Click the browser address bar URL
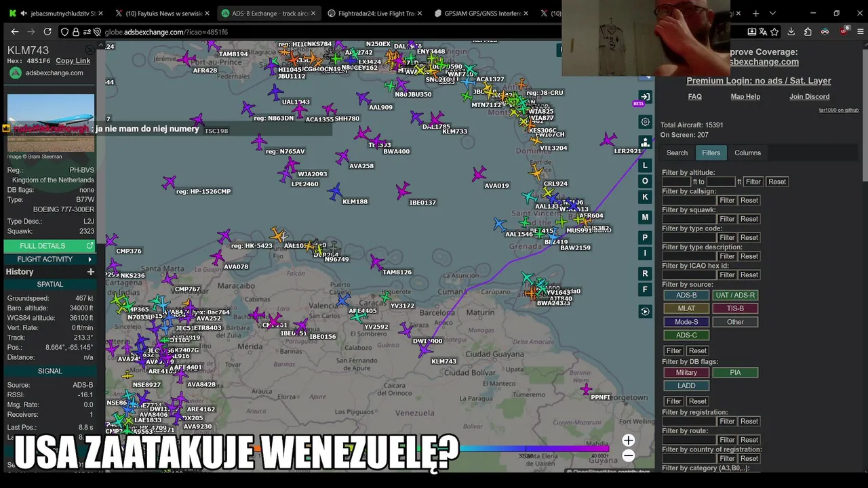The height and width of the screenshot is (488, 868). pos(166,32)
